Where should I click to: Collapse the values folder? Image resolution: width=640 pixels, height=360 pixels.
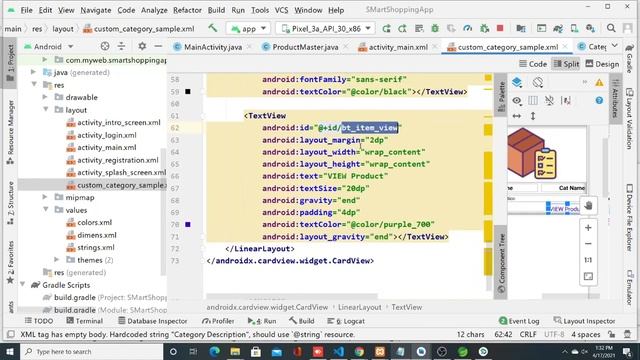coord(46,210)
